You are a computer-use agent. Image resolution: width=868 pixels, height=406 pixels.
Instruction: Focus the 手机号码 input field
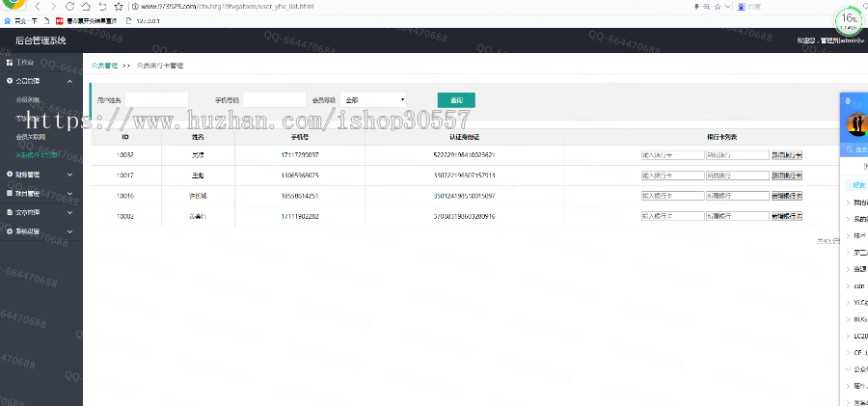pyautogui.click(x=275, y=100)
